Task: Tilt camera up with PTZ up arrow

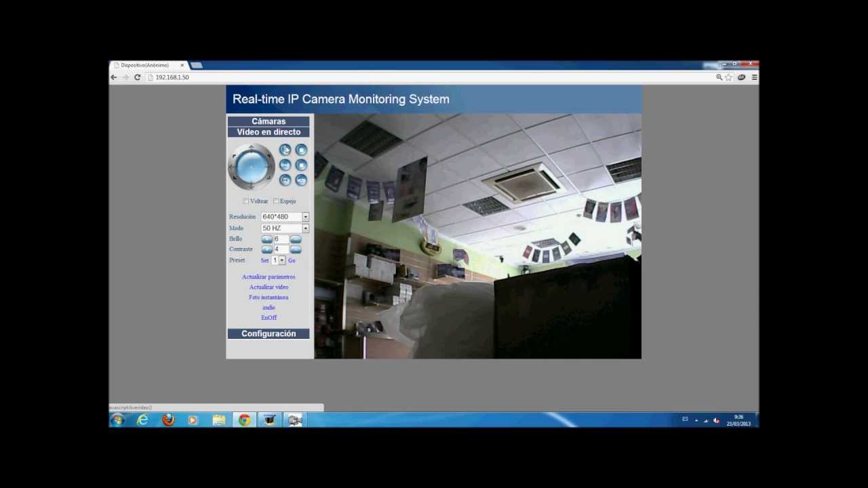Action: pyautogui.click(x=252, y=148)
